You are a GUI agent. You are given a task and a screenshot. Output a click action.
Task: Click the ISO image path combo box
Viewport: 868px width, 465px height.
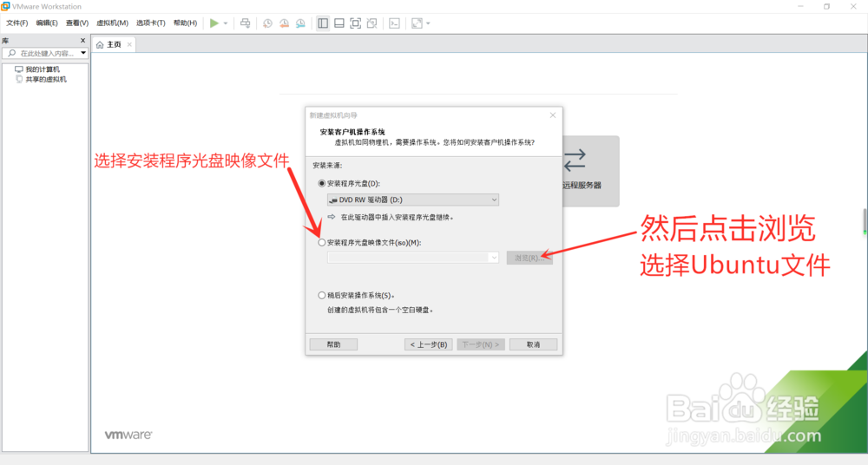click(x=413, y=258)
